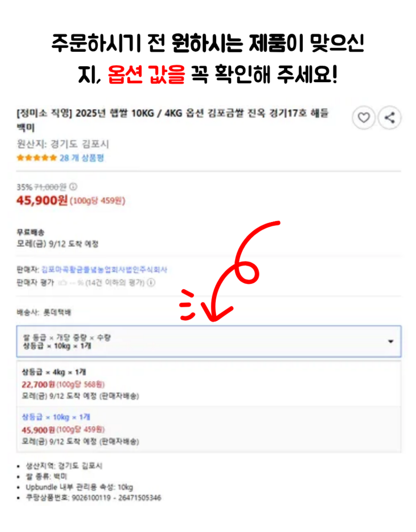The width and height of the screenshot is (416, 532).
Task: Click the product title text
Action: click(172, 120)
